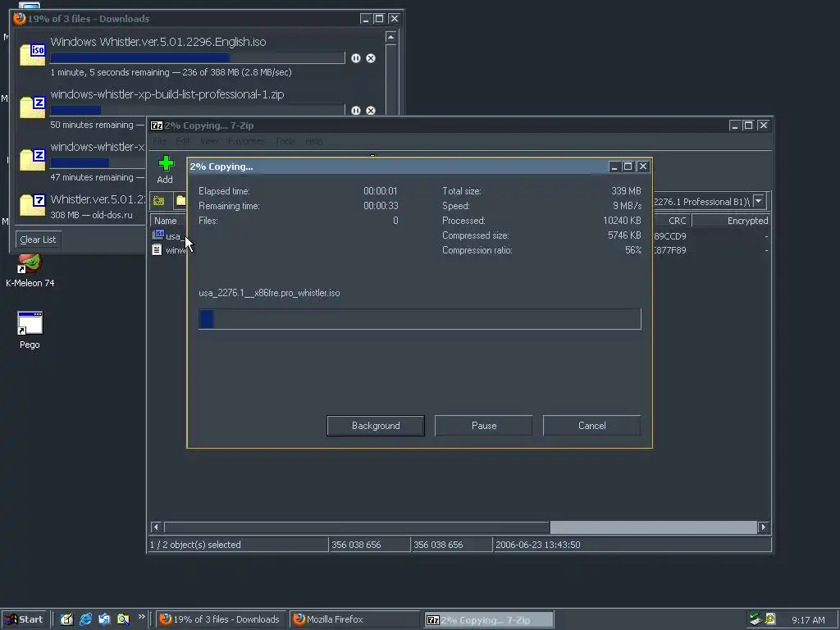The height and width of the screenshot is (630, 840).
Task: Click the 7z icon in 7-Zip title bar
Action: click(x=157, y=126)
